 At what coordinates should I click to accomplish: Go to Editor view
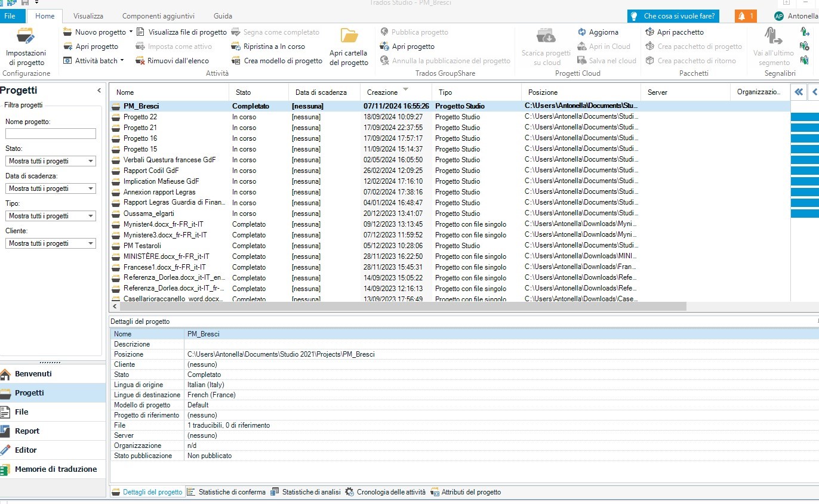tap(53, 450)
